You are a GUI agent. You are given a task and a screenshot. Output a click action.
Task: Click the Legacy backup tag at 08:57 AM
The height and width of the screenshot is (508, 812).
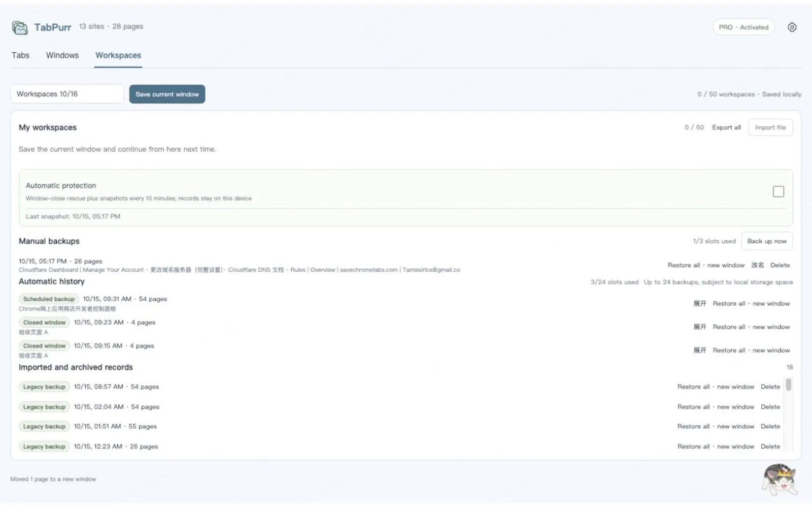coord(44,387)
